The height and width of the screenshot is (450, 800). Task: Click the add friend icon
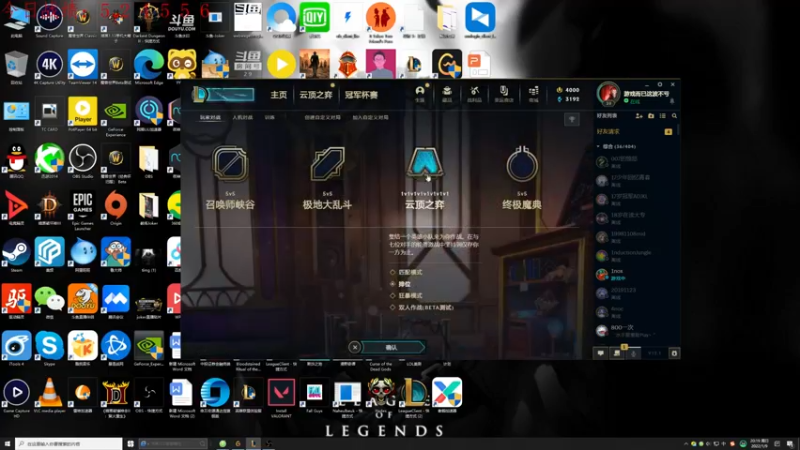pyautogui.click(x=639, y=116)
